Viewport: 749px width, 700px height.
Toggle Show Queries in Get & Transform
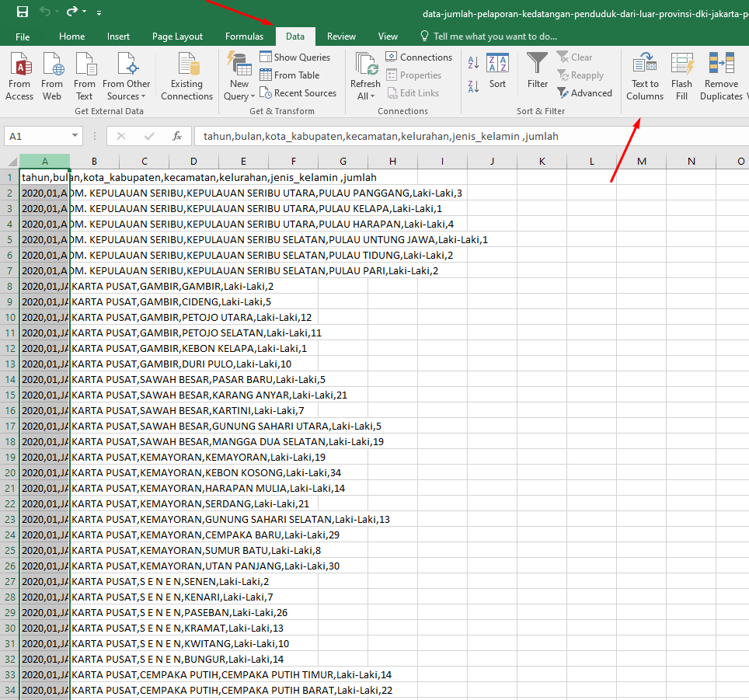(x=296, y=57)
